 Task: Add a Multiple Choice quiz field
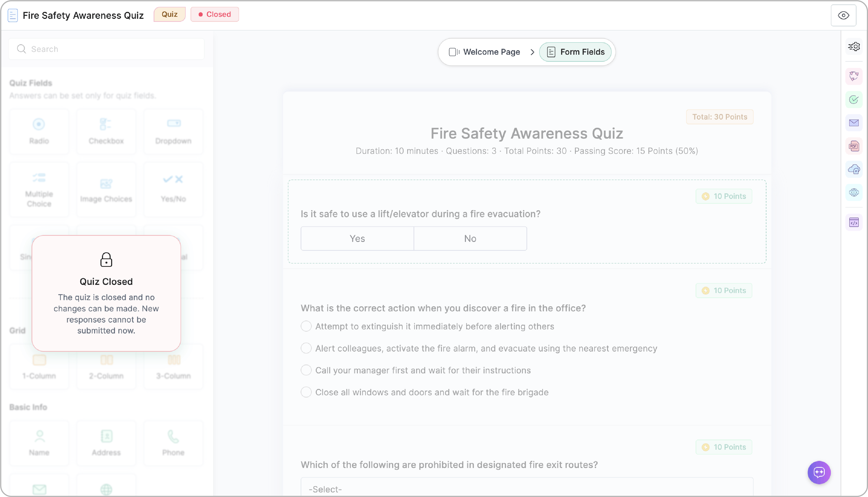(39, 189)
